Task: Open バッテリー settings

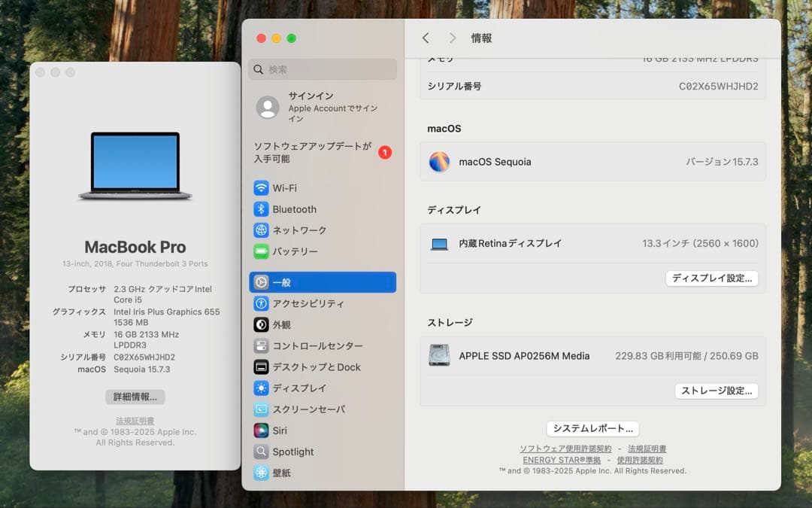Action: 293,251
